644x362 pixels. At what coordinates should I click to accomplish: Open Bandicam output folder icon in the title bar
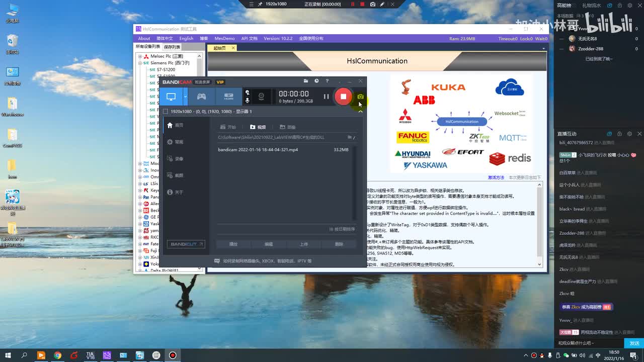click(x=305, y=81)
